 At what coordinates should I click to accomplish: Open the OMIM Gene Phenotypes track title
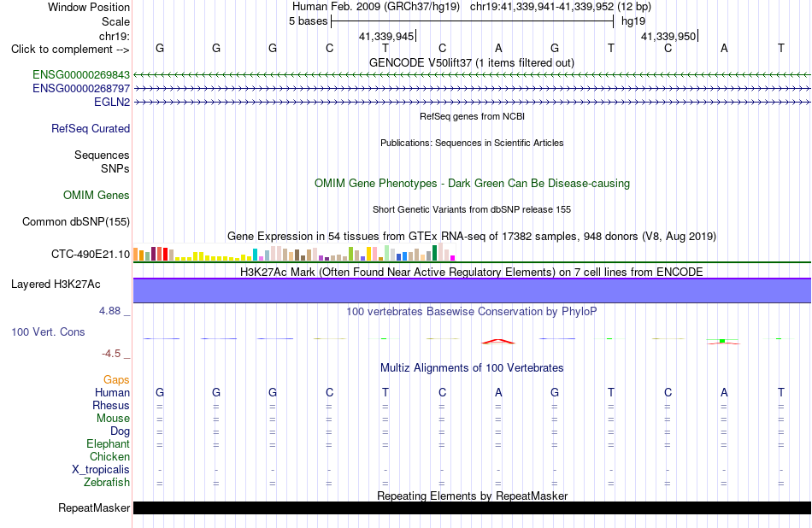coord(472,183)
